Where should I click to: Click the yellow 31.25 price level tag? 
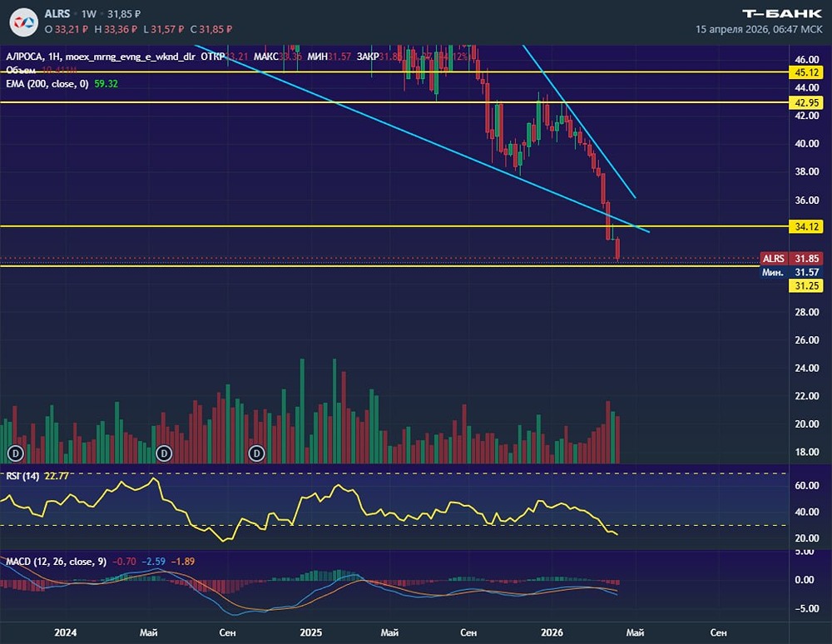[x=806, y=286]
